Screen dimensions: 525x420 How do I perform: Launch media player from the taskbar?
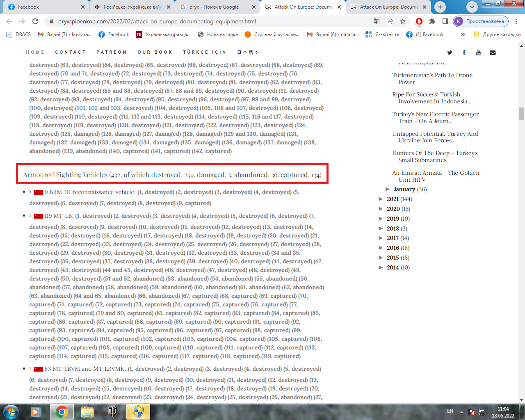[36, 411]
